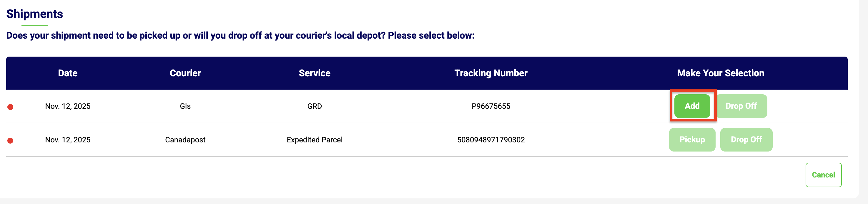Cancel the shipment selection
The image size is (868, 204).
[823, 175]
